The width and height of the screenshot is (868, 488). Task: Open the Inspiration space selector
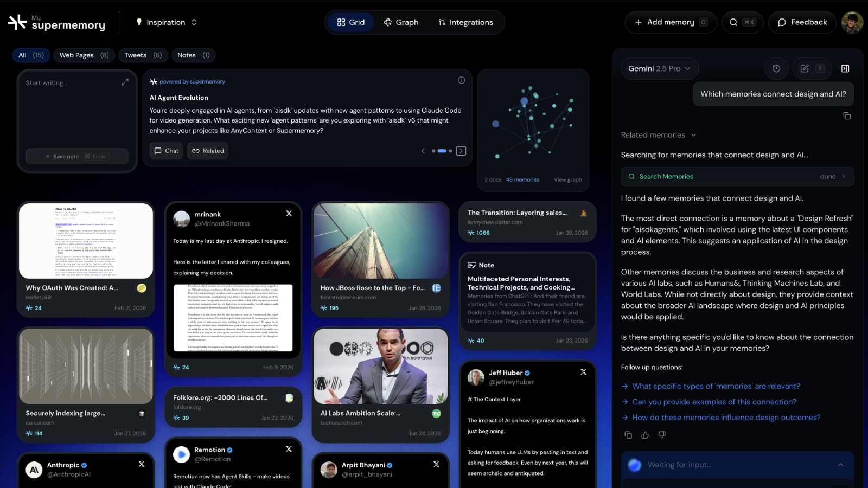tap(166, 22)
